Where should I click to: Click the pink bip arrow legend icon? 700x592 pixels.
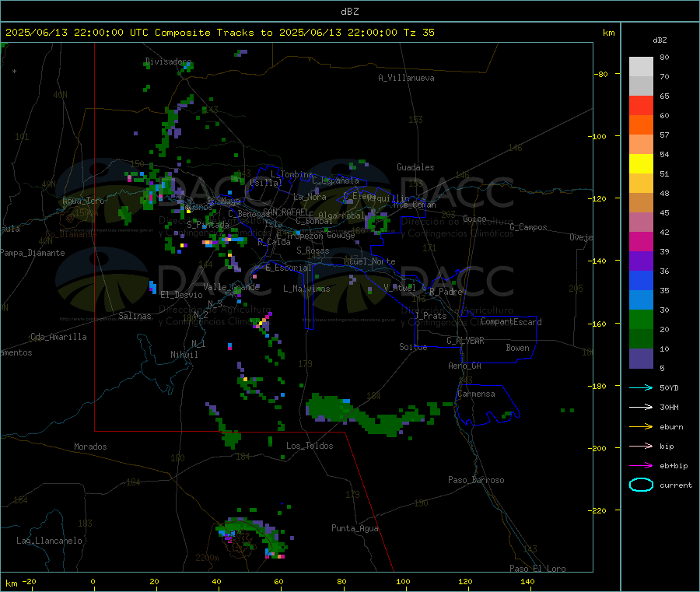[641, 446]
